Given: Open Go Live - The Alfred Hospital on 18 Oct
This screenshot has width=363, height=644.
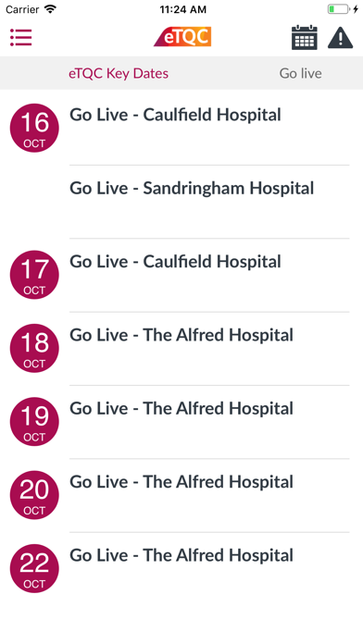Looking at the screenshot, I should (181, 335).
